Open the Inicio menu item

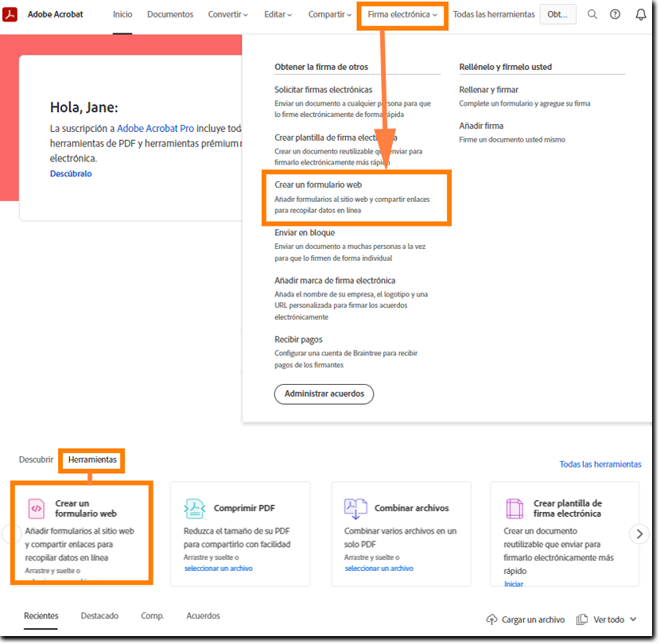point(122,14)
